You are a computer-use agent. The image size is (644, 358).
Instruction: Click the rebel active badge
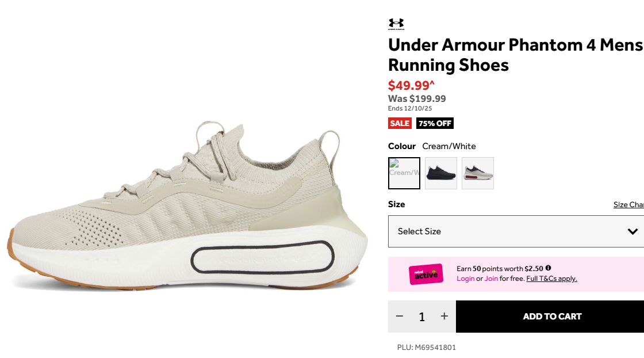(x=426, y=274)
